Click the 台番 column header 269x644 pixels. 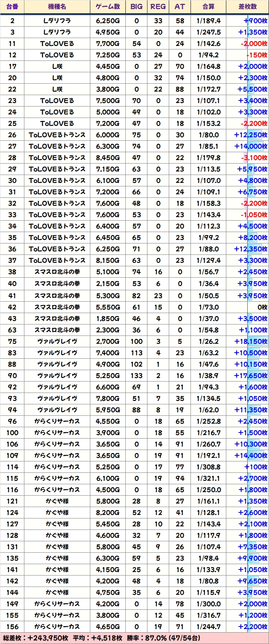point(12,6)
